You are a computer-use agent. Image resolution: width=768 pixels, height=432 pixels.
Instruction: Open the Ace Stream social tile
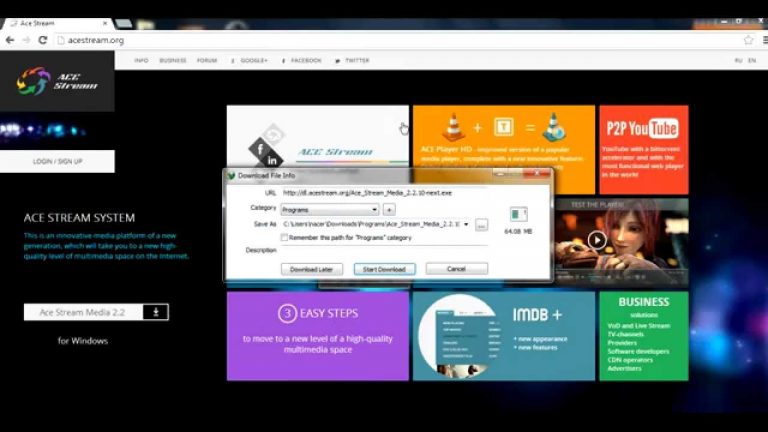[317, 136]
